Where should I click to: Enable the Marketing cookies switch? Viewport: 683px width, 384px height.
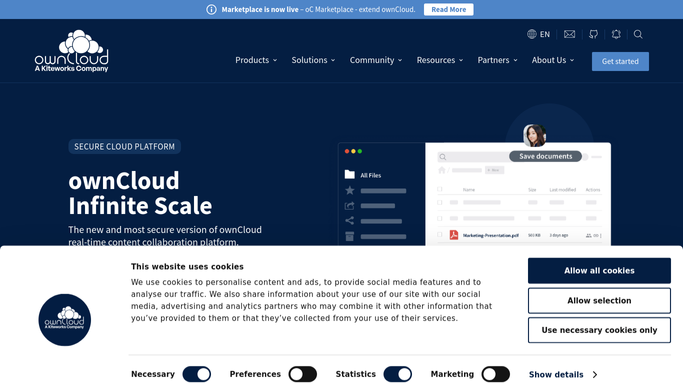point(496,374)
